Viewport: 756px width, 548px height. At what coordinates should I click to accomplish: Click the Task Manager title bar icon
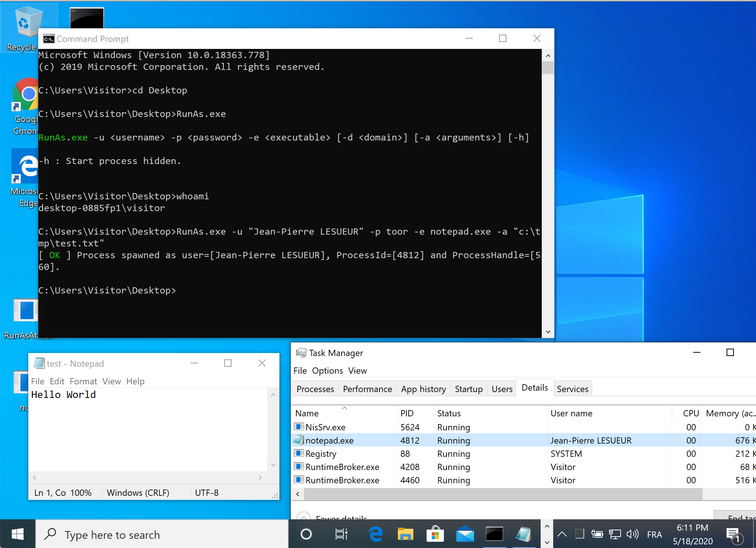301,353
